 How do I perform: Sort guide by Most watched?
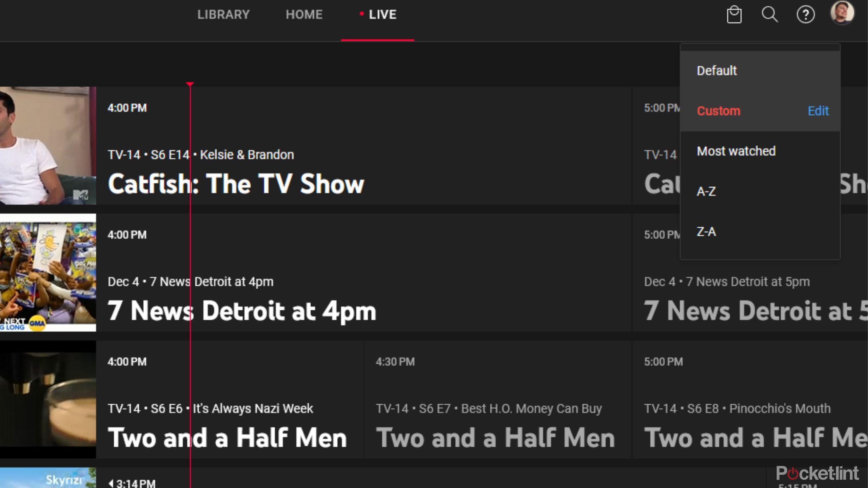point(760,151)
